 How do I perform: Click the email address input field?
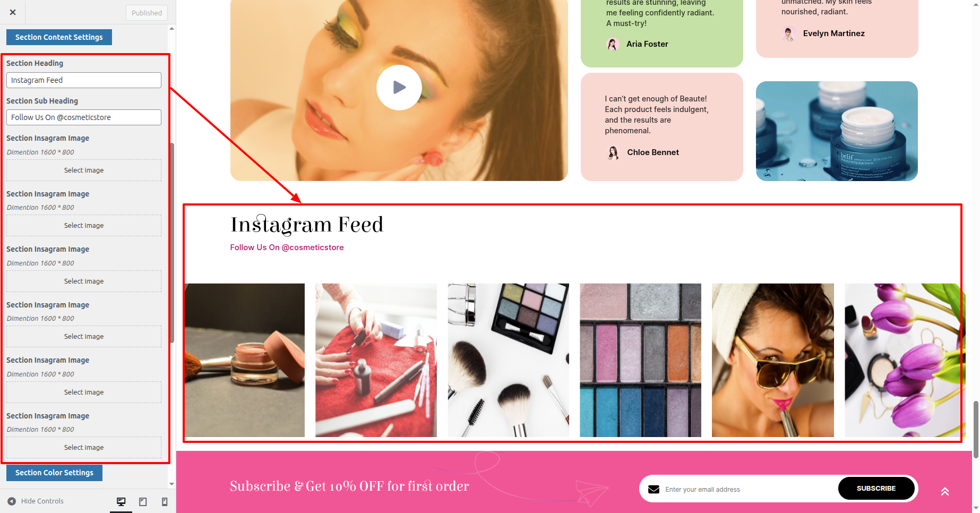749,489
